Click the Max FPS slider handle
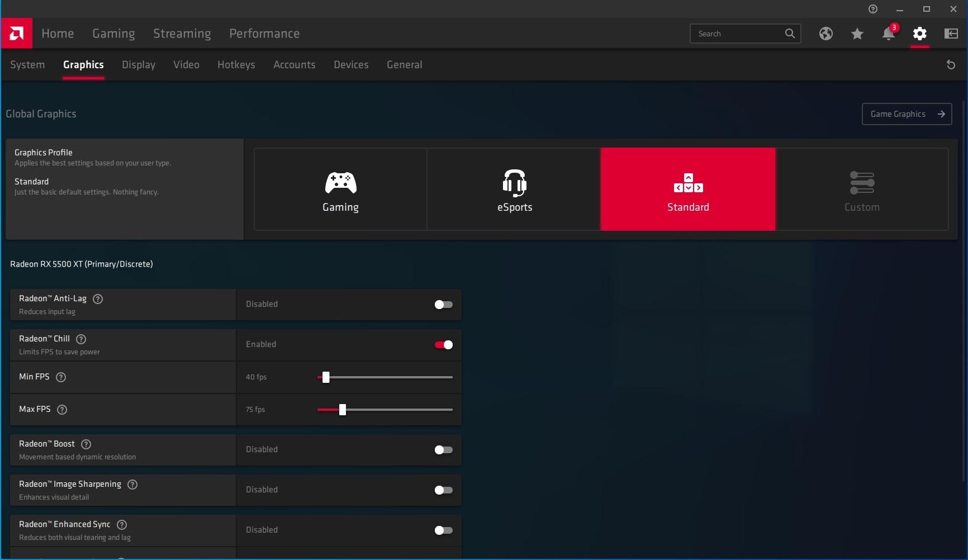 tap(343, 410)
